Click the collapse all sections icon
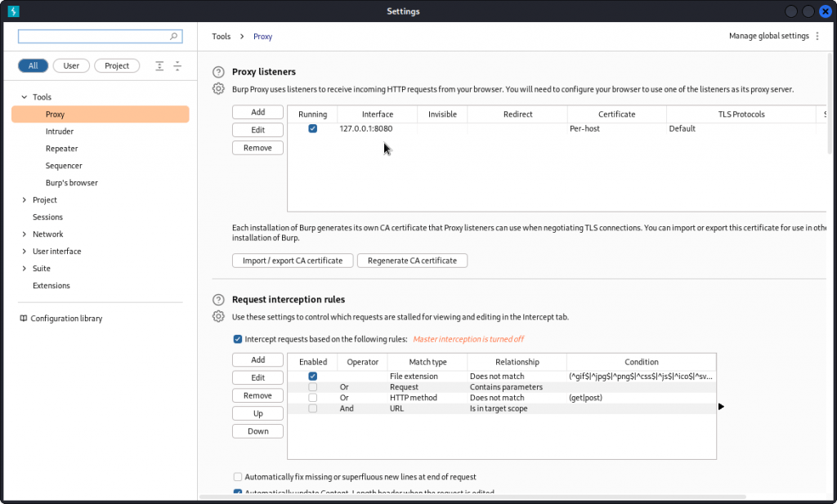 coord(178,65)
